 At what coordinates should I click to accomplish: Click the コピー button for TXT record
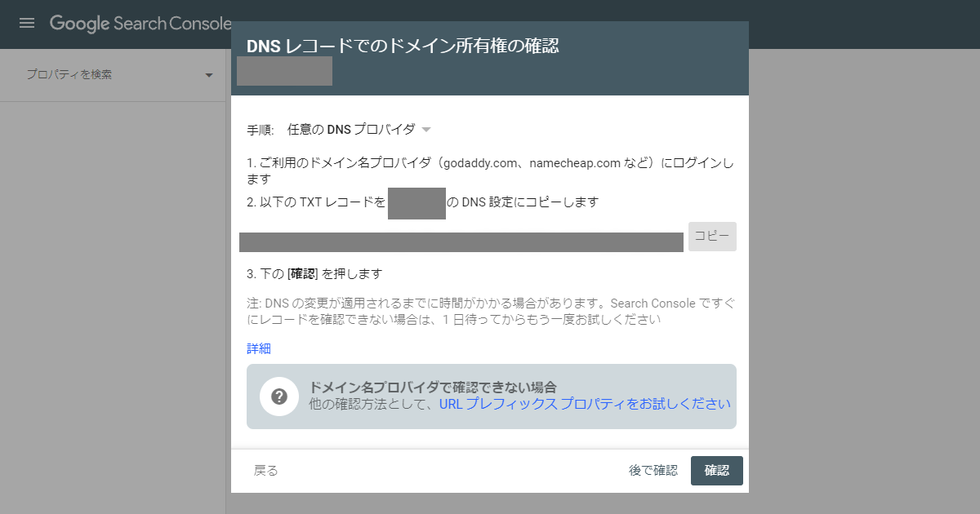(x=712, y=236)
